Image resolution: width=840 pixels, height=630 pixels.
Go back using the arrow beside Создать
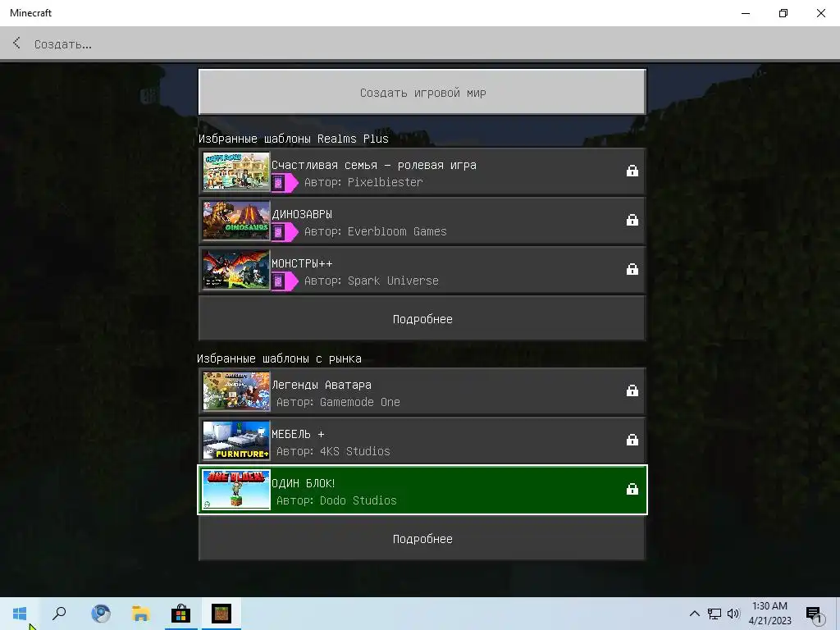point(16,43)
